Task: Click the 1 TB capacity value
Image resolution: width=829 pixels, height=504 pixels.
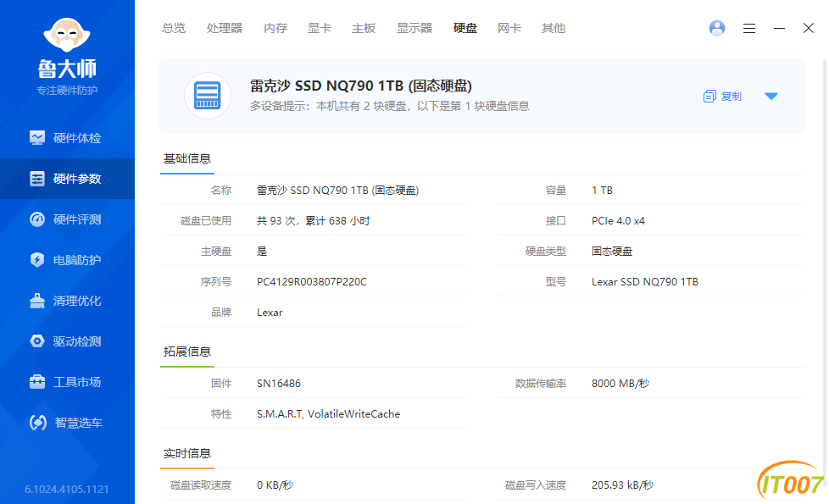Action: [602, 191]
